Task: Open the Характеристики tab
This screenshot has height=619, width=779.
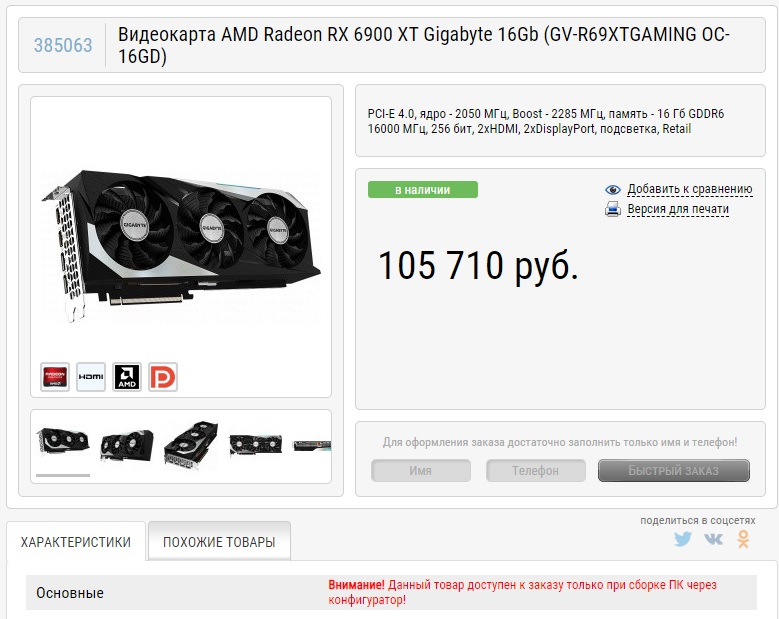Action: click(x=76, y=542)
